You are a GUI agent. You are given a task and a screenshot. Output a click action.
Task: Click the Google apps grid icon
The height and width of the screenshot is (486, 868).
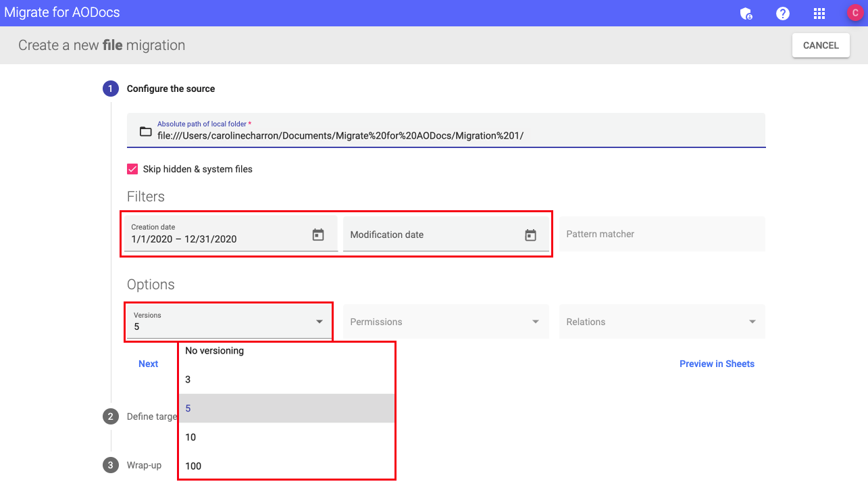(x=819, y=13)
